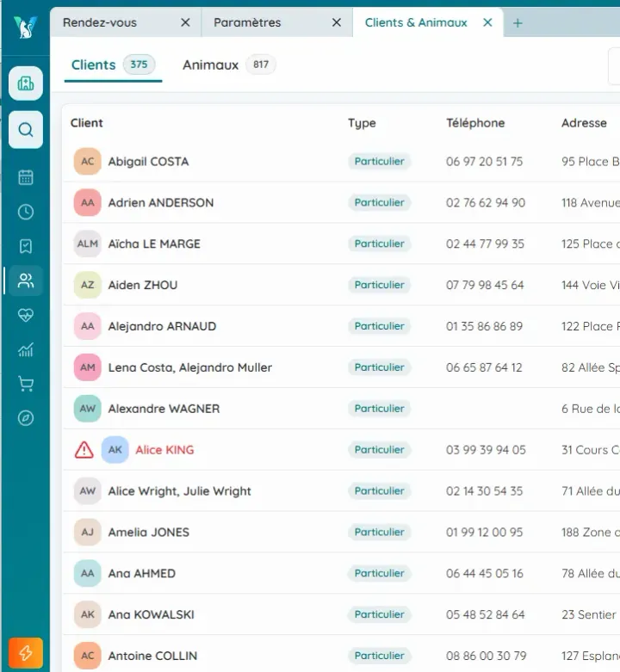Open client Adrien ANDERSON
Viewport: 620px width, 672px height.
point(161,203)
